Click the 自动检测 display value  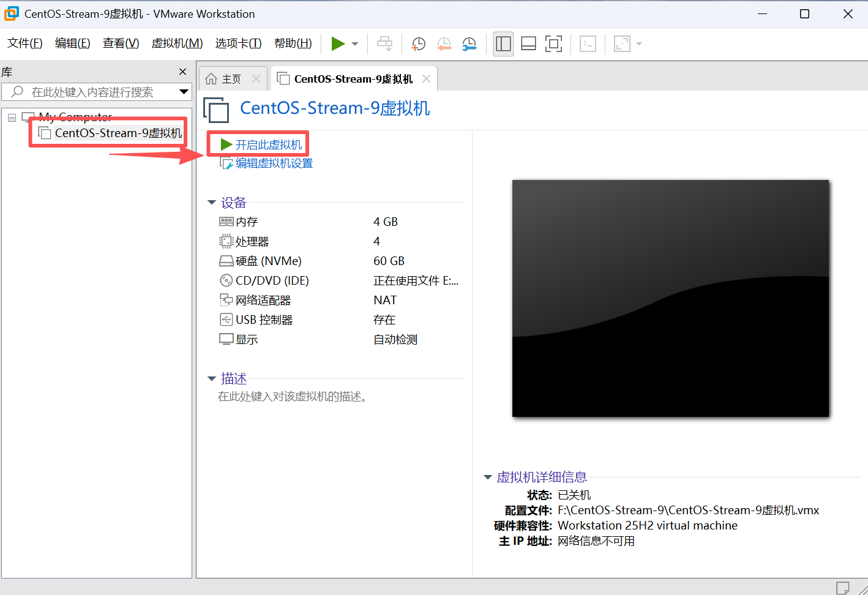tap(395, 339)
